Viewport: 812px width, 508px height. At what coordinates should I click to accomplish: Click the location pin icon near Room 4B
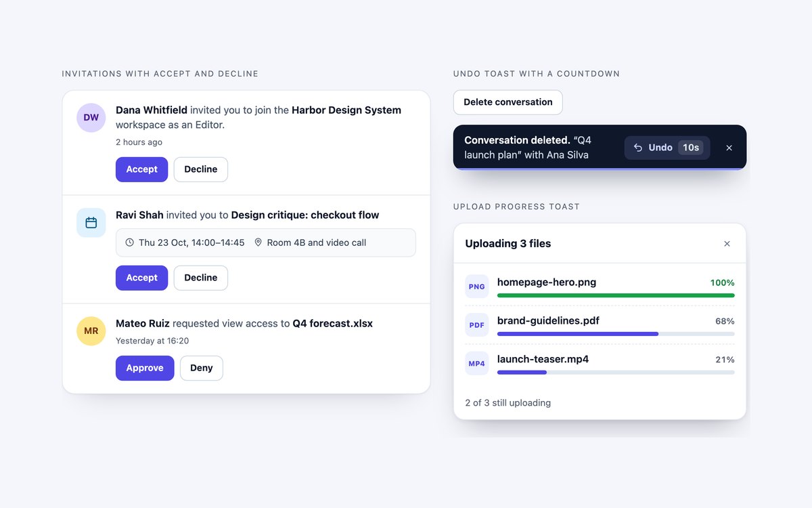(x=258, y=242)
